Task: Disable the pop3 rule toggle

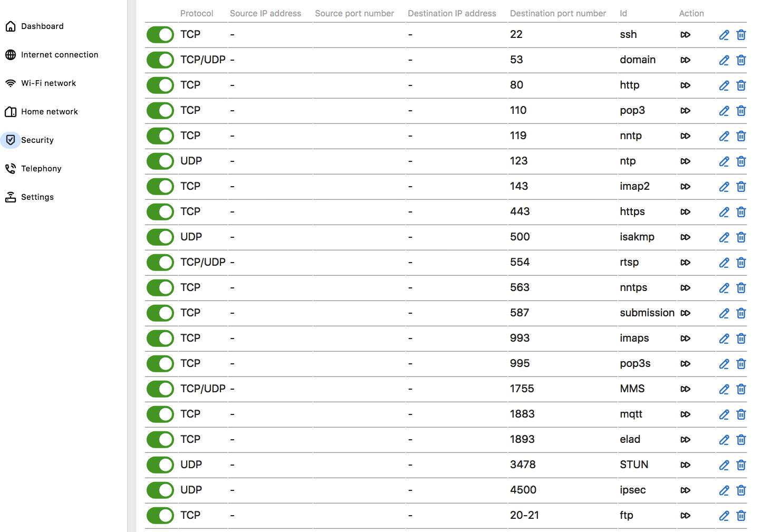Action: [160, 111]
